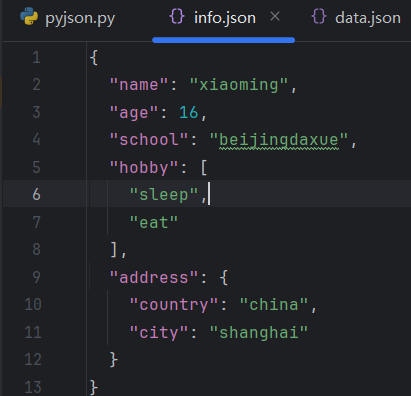Viewport: 411px width, 396px height.
Task: Click the Python icon on pyjson.py tab
Action: 29,17
